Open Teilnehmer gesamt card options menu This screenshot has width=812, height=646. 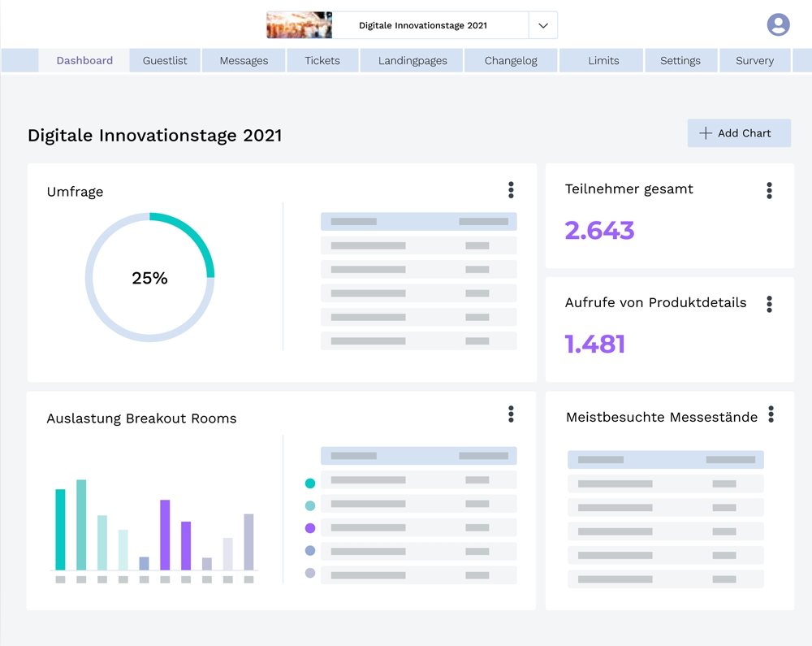point(769,190)
